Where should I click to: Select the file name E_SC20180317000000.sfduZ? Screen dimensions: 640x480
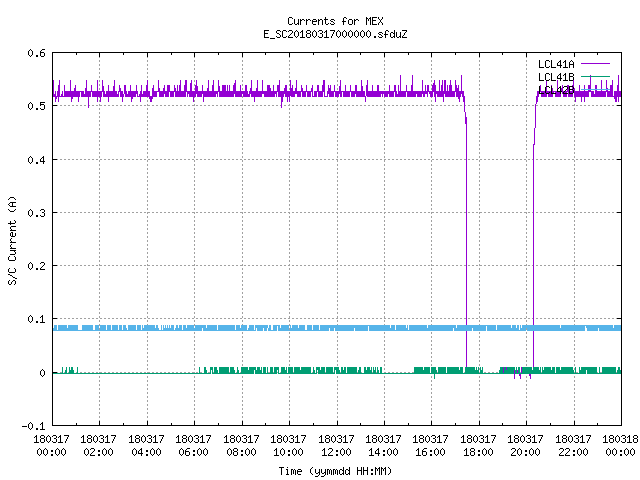pos(335,34)
